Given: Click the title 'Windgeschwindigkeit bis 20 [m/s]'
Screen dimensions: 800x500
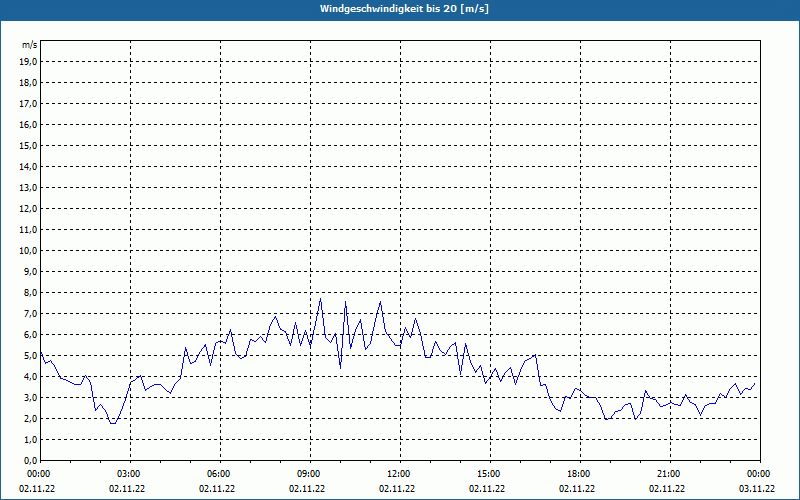Looking at the screenshot, I should coord(404,9).
